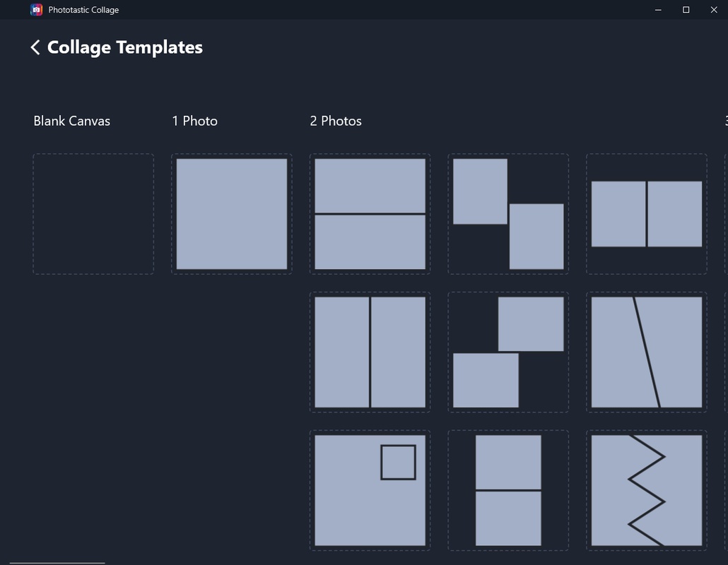The height and width of the screenshot is (565, 728).
Task: Choose the two small side-by-side squares template
Action: point(647,214)
